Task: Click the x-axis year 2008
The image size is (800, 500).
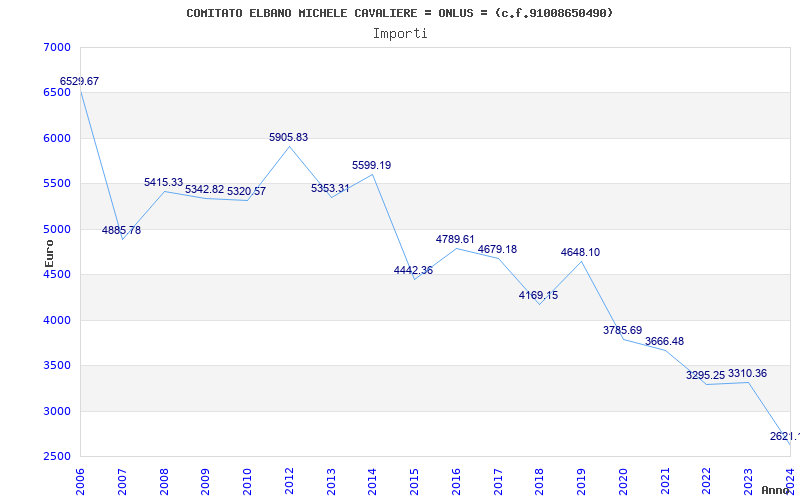Action: pyautogui.click(x=164, y=481)
